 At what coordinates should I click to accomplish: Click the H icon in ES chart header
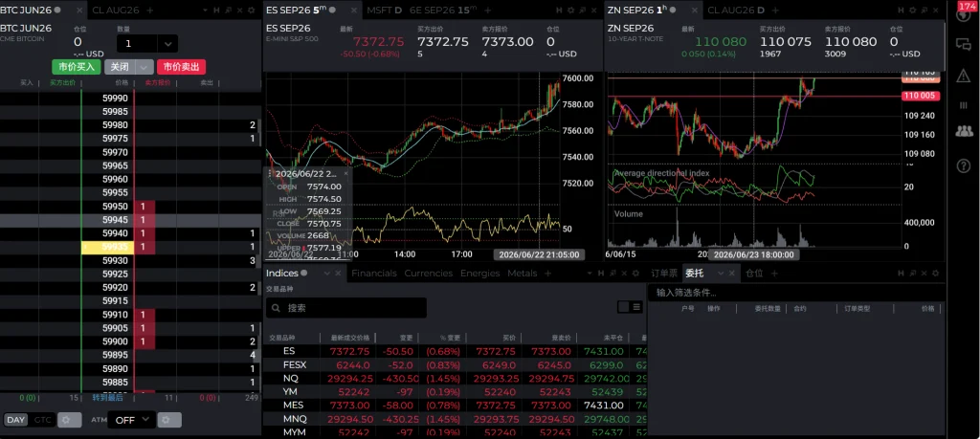pos(559,10)
